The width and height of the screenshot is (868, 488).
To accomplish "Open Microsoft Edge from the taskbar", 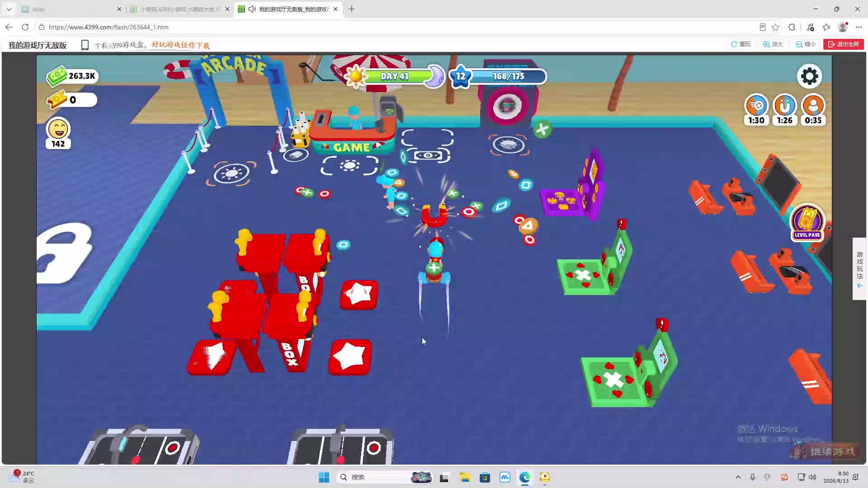I will (x=524, y=477).
